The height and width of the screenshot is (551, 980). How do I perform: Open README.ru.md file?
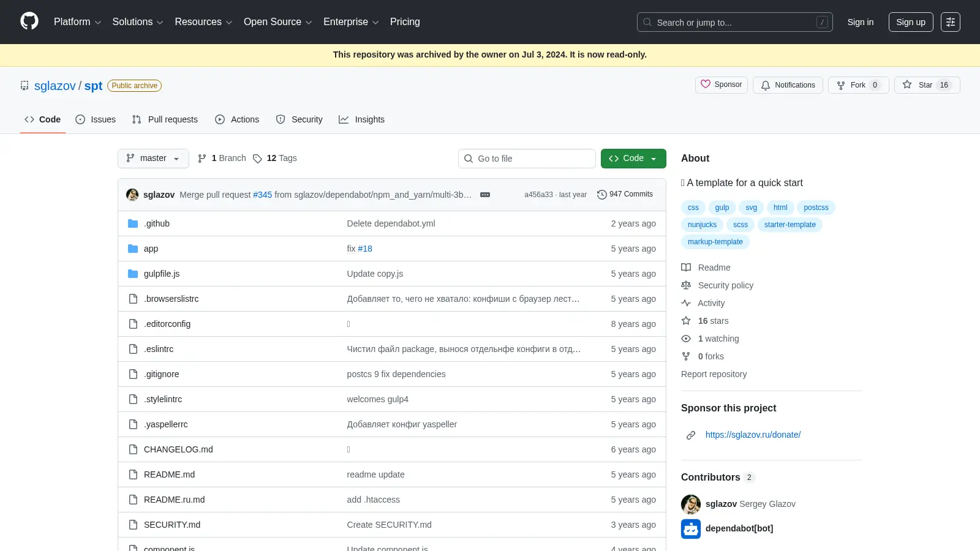tap(175, 500)
